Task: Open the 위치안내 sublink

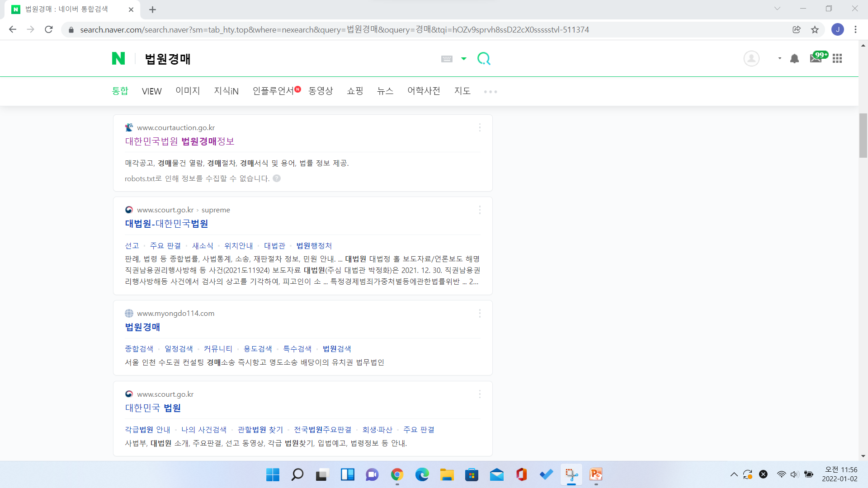Action: (x=239, y=246)
